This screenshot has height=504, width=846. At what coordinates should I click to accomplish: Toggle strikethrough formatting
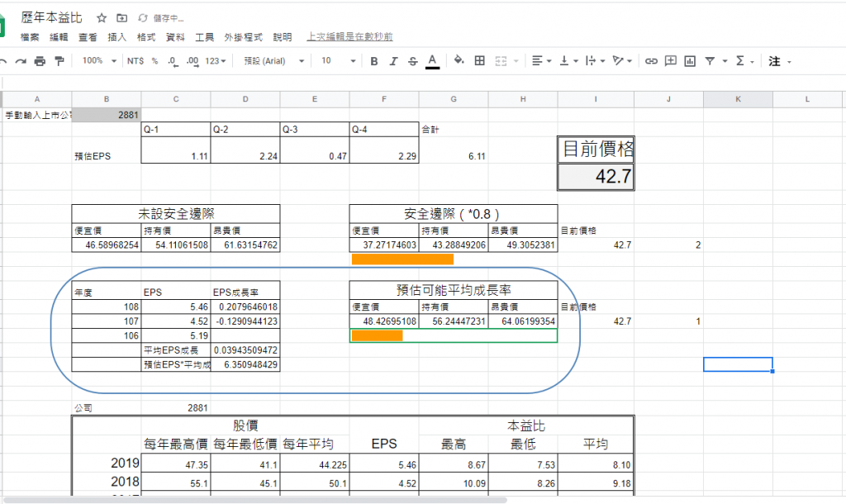click(x=412, y=61)
